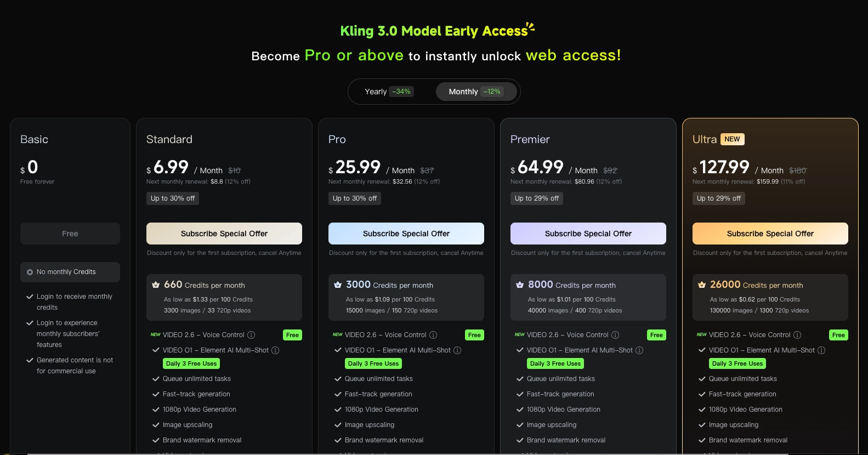868x455 pixels.
Task: Switch billing to Yearly
Action: click(389, 92)
